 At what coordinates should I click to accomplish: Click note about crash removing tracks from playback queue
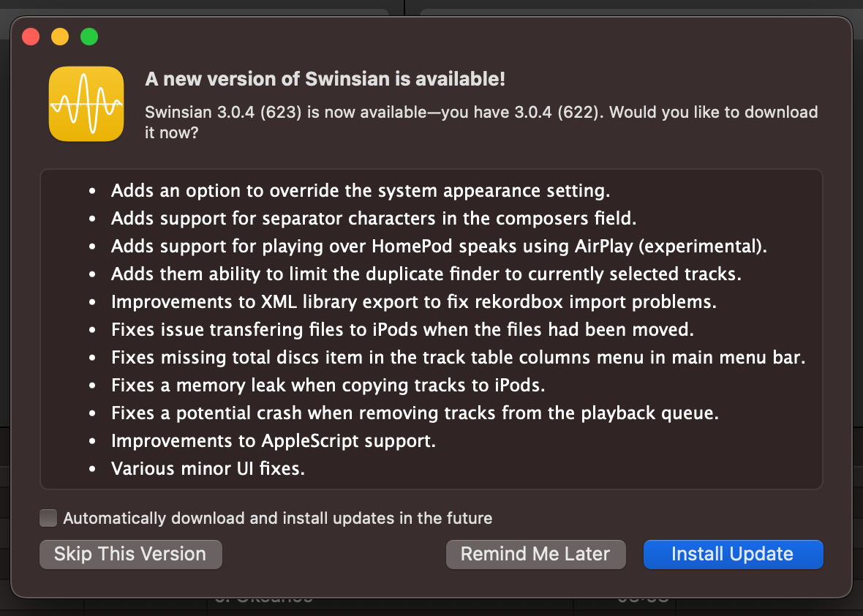click(415, 413)
